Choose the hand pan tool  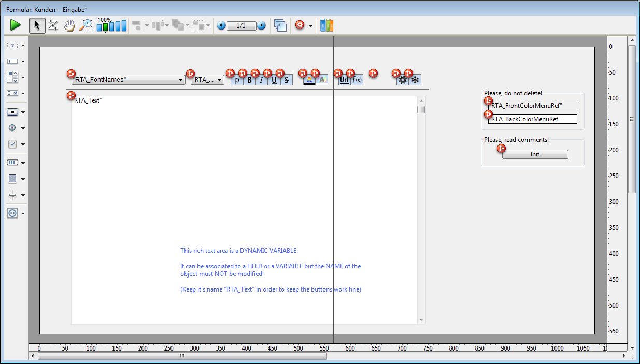[69, 25]
